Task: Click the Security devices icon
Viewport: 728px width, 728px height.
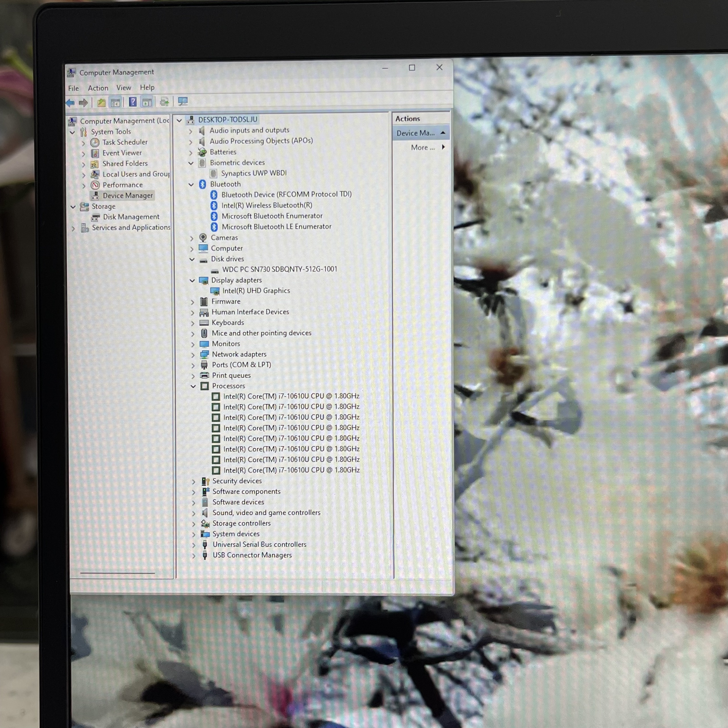Action: [x=205, y=481]
